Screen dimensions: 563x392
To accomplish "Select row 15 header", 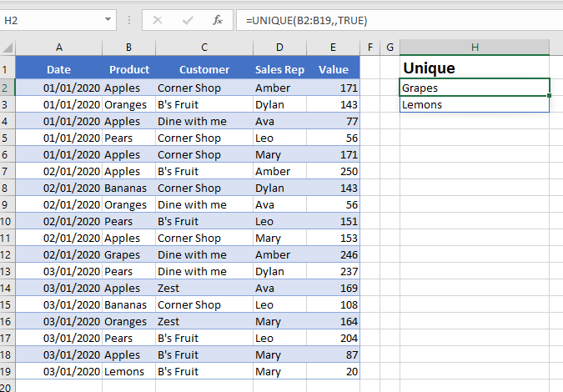I will (x=8, y=304).
